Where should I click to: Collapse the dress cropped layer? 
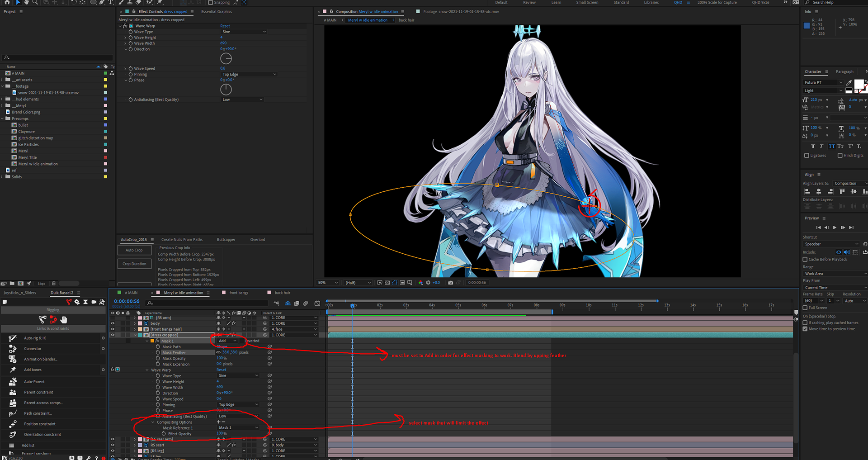coord(135,335)
